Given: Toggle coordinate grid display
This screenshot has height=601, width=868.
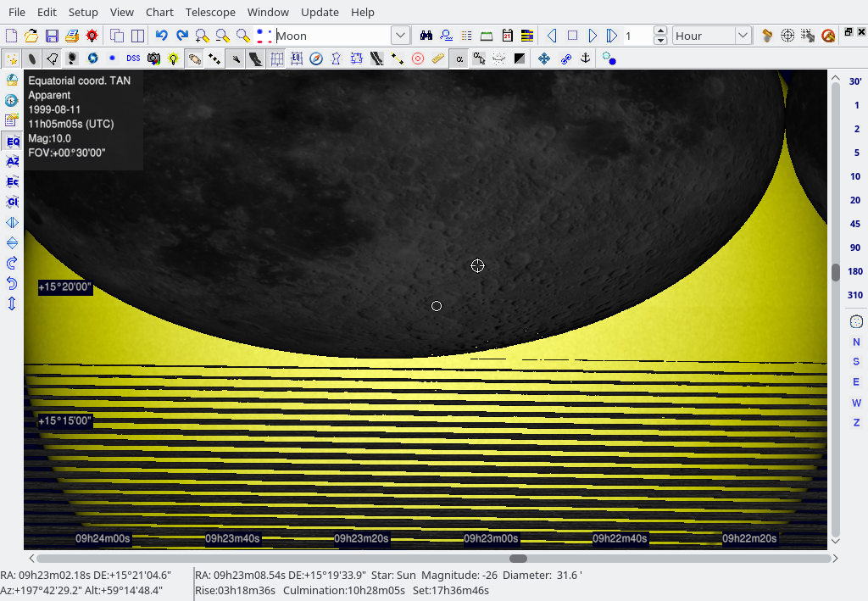Looking at the screenshot, I should click(277, 58).
